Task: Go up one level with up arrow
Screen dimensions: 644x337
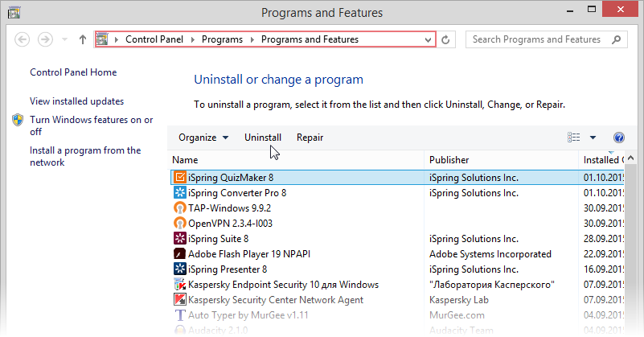Action: pyautogui.click(x=83, y=39)
